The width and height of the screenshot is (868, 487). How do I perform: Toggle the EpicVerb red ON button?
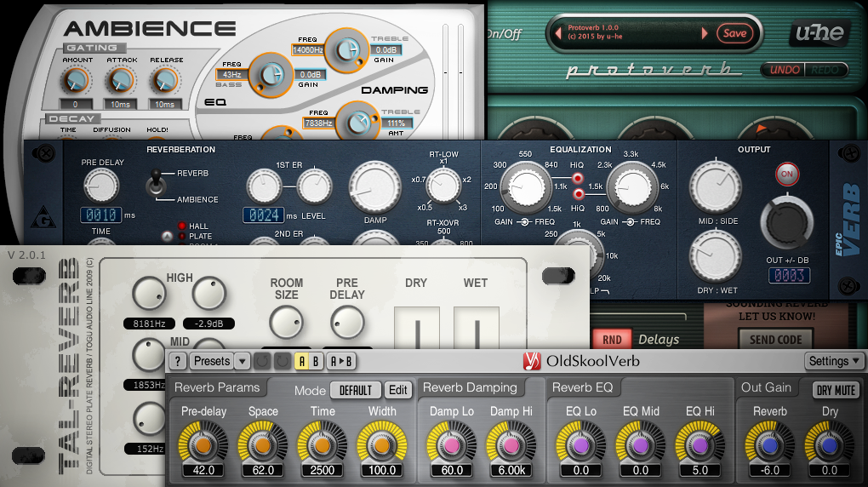tap(786, 174)
